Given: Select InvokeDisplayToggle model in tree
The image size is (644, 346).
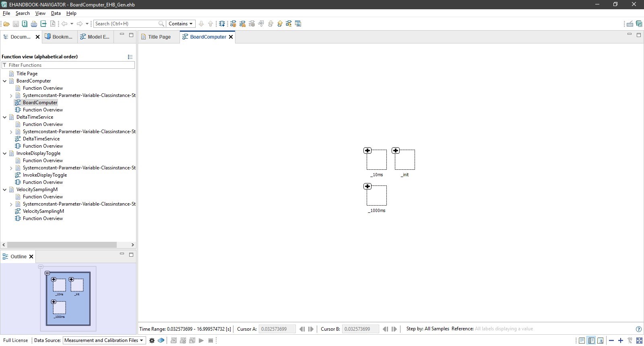Looking at the screenshot, I should pyautogui.click(x=45, y=175).
